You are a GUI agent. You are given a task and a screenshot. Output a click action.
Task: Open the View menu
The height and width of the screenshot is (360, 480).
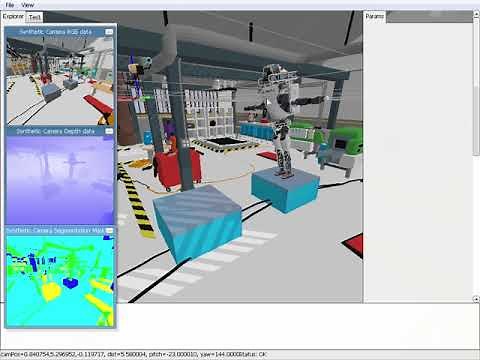pyautogui.click(x=27, y=5)
